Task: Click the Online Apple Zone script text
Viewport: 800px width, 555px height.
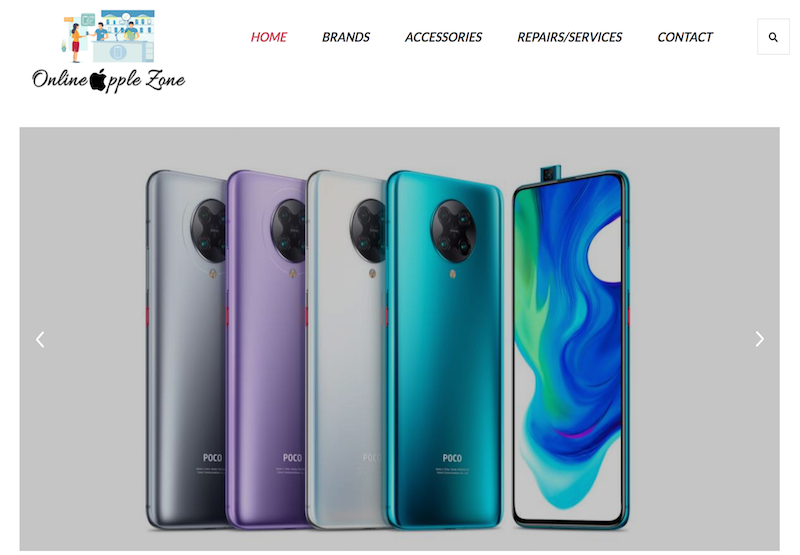Action: [x=109, y=80]
